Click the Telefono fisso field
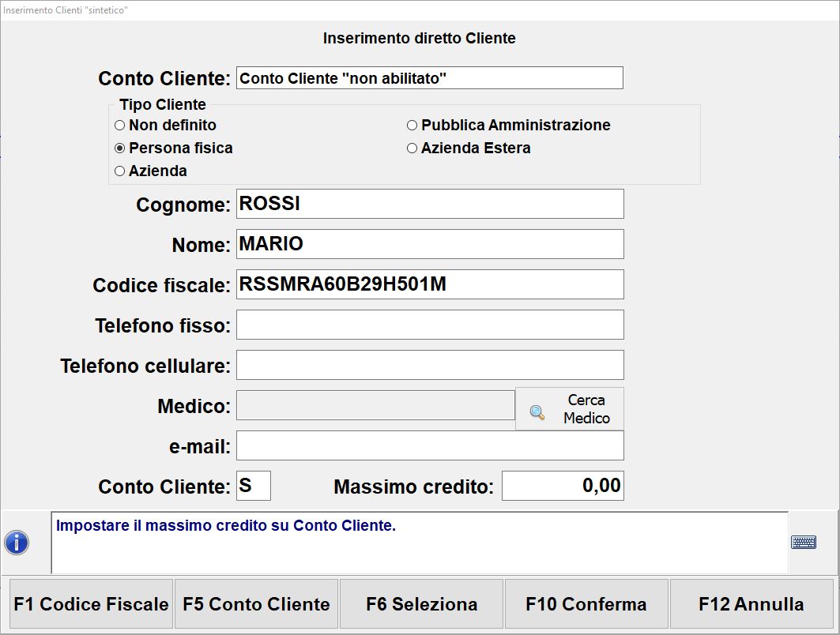This screenshot has height=635, width=840. point(430,325)
